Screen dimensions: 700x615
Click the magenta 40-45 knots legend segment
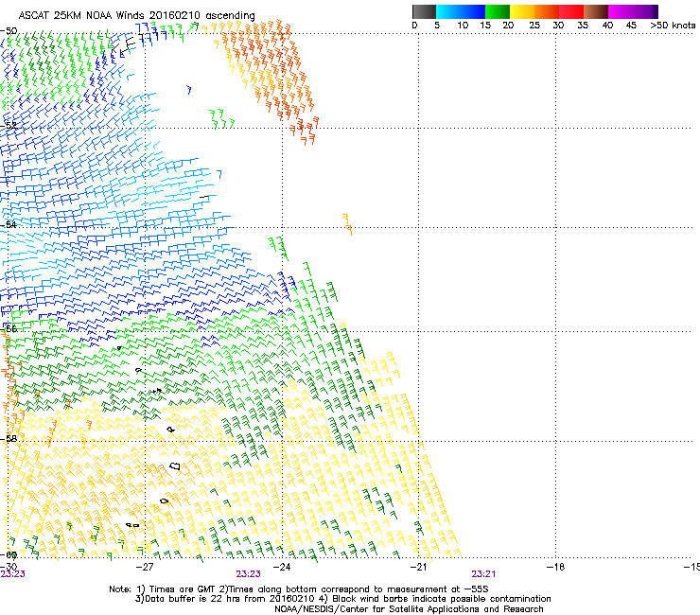pos(621,11)
